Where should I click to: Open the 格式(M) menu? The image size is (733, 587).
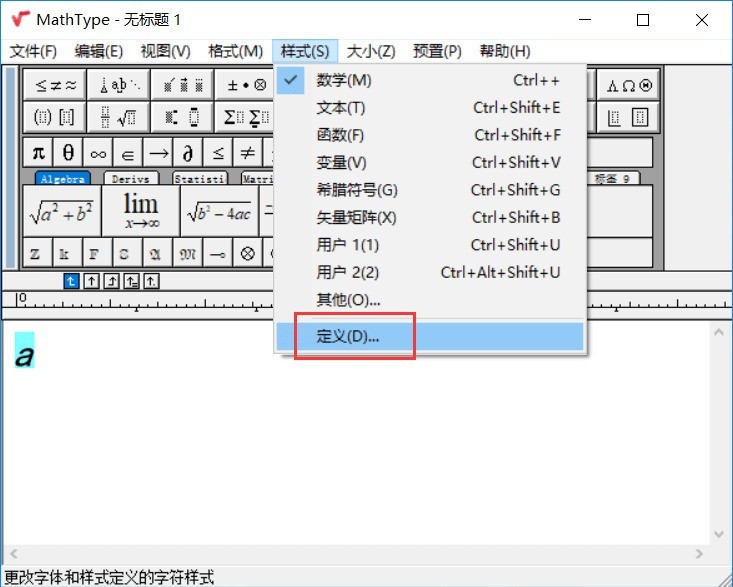(236, 51)
